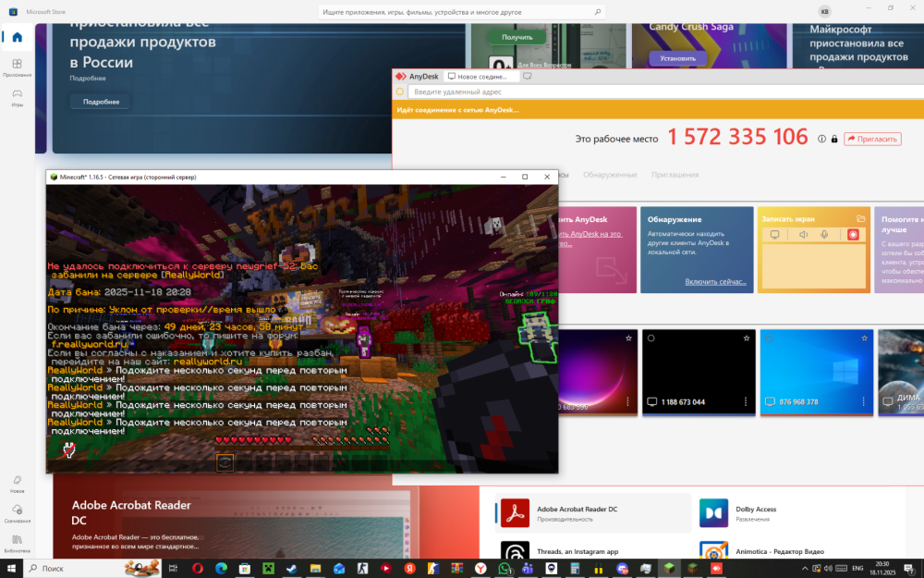Open recordings folder icon on Записать экран card
Screen dimensions: 924x578
(x=861, y=219)
